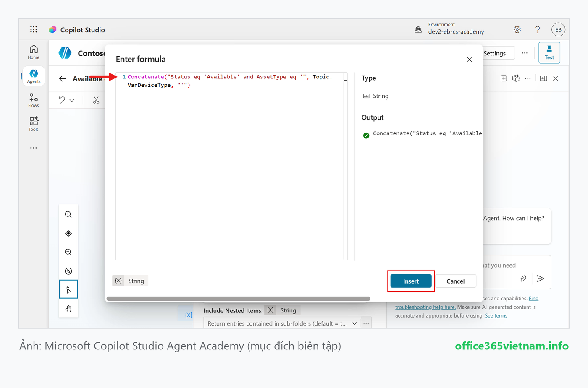Screen dimensions: 588x388
Task: Click the chat message input field
Action: tap(499, 266)
